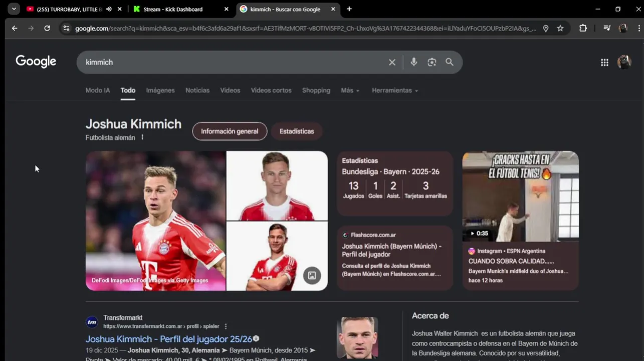Start voice search with microphone
The width and height of the screenshot is (644, 361).
coord(413,62)
